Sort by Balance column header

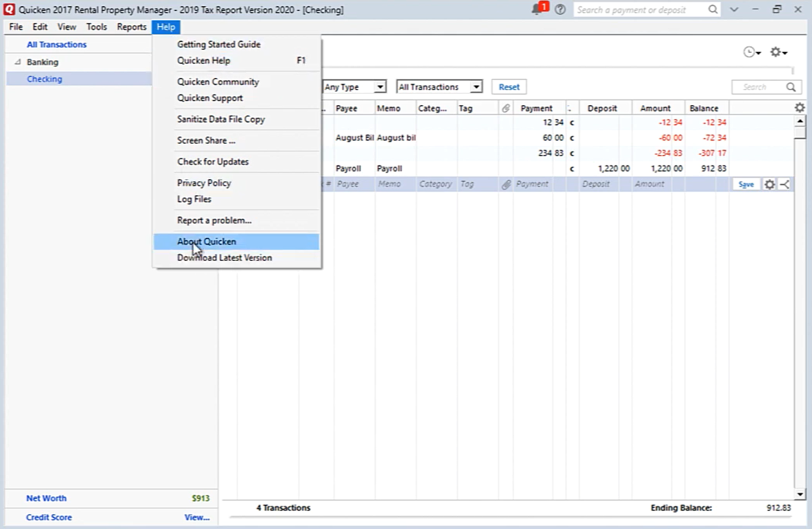706,109
